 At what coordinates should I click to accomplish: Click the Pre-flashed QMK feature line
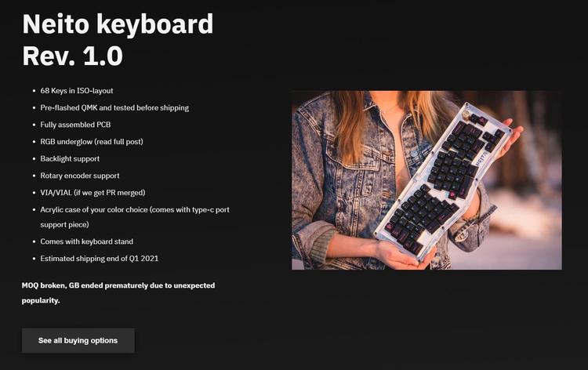pos(114,107)
